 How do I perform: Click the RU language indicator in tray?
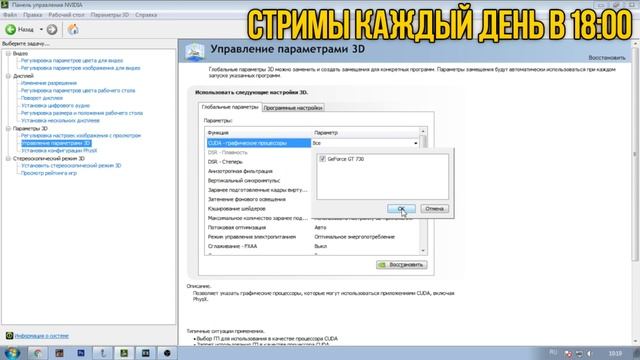coord(553,352)
